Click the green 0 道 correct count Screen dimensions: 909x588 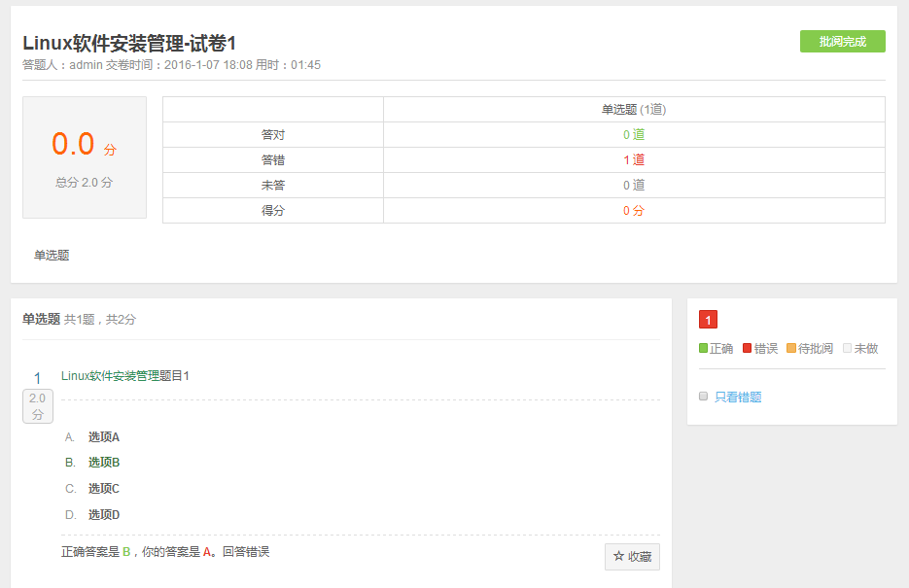pos(634,135)
